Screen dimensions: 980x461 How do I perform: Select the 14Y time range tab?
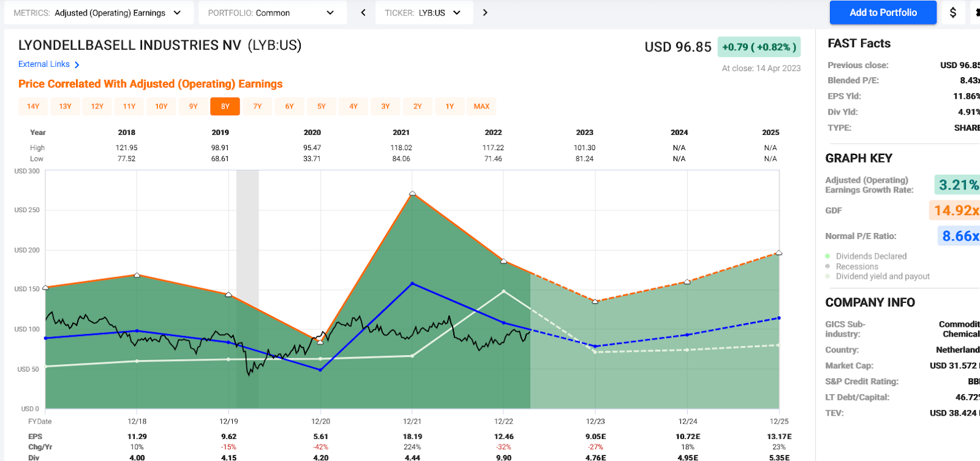point(33,107)
